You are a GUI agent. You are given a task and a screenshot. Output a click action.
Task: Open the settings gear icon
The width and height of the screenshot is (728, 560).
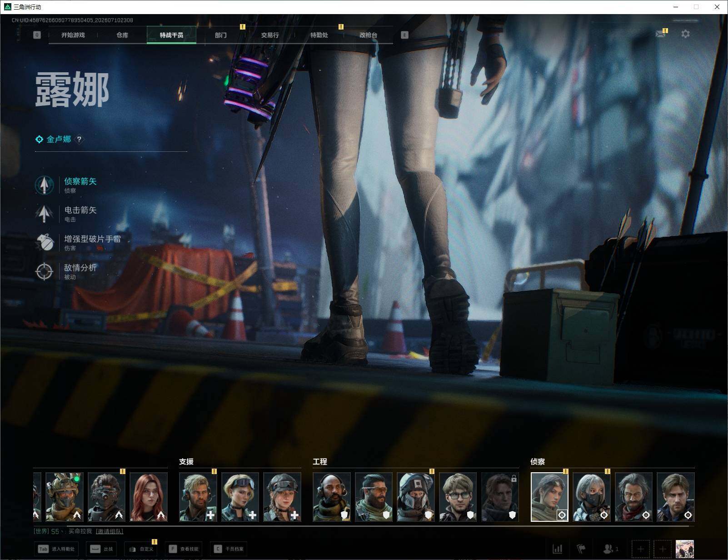point(685,34)
